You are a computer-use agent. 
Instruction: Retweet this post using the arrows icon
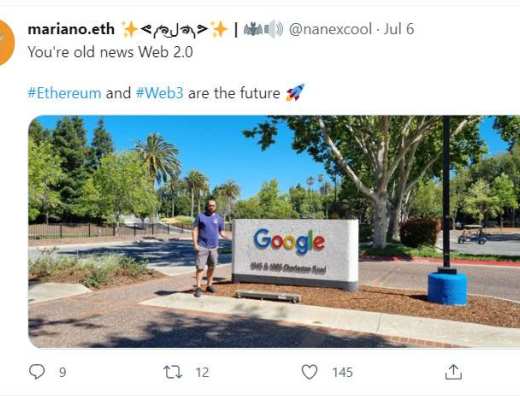(173, 372)
